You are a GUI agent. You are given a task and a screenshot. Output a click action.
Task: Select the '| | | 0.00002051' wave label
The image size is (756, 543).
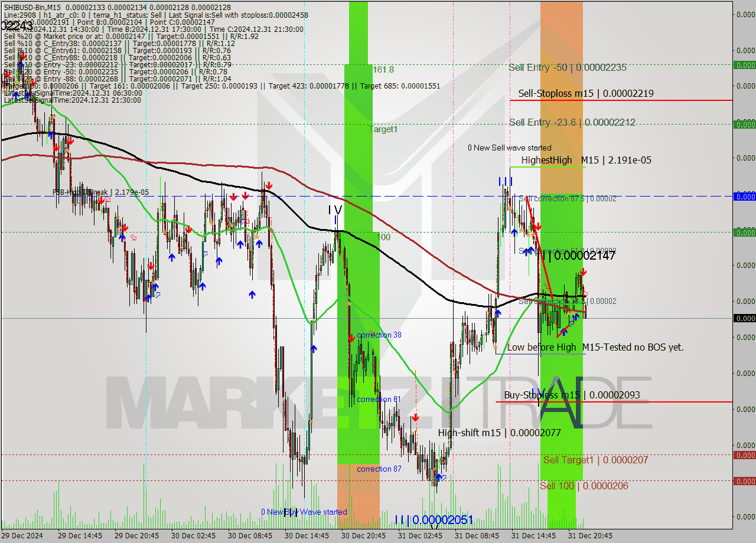coord(434,520)
